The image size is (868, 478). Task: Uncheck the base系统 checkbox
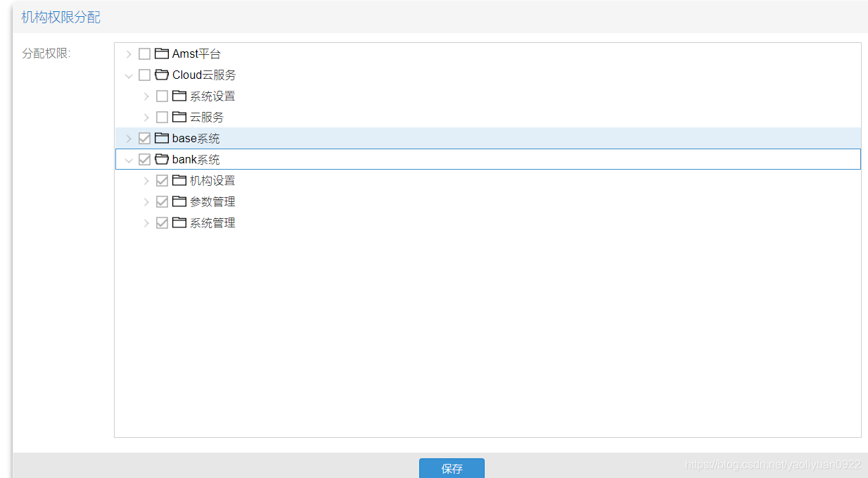point(144,138)
